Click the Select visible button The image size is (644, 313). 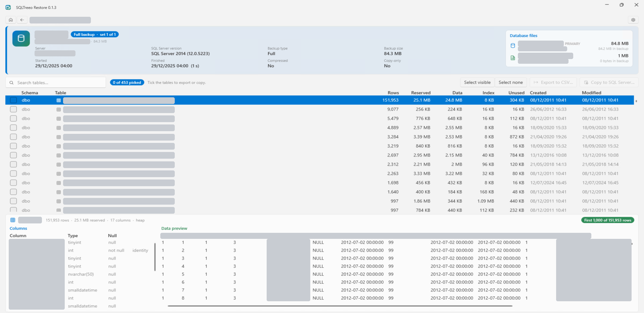coord(477,83)
